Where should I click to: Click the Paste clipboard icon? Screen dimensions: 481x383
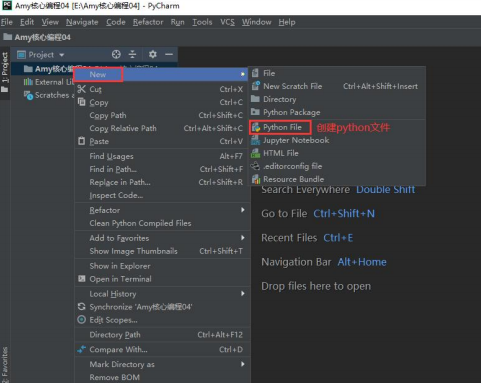(x=81, y=141)
